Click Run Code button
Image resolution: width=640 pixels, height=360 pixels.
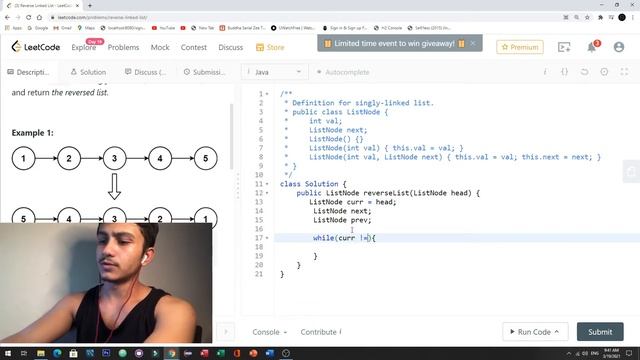pos(535,332)
